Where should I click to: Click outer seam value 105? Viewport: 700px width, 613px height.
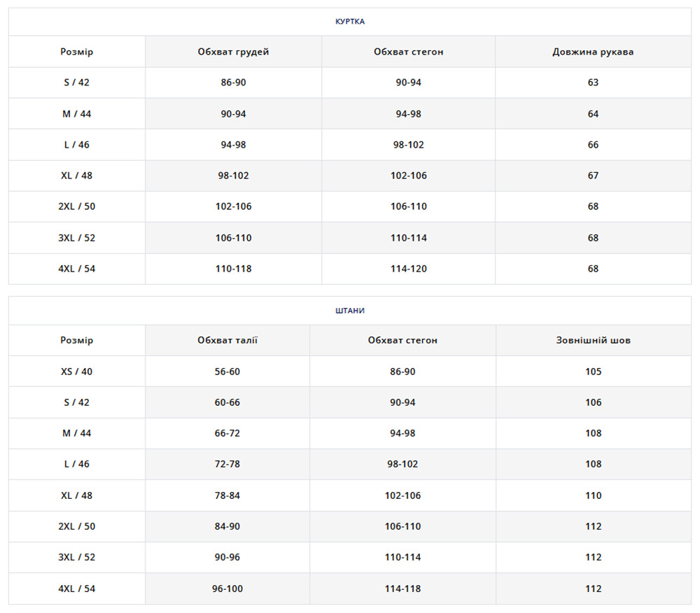coord(593,372)
